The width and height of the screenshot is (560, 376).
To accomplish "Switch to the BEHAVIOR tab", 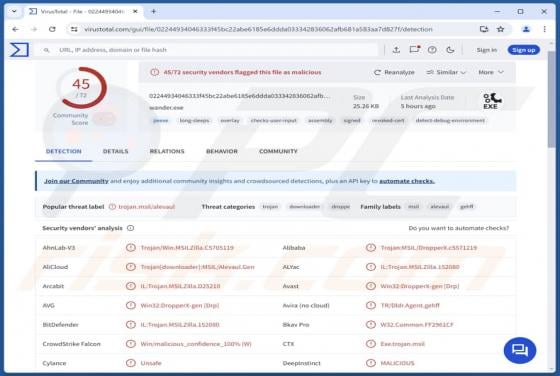I will click(x=222, y=151).
